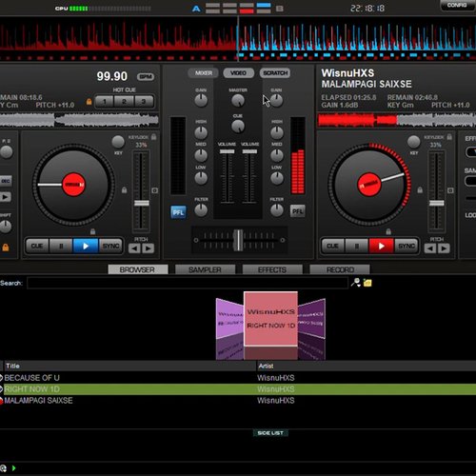476x476 pixels.
Task: Click the left deck pitch slider handle
Action: pyautogui.click(x=141, y=203)
